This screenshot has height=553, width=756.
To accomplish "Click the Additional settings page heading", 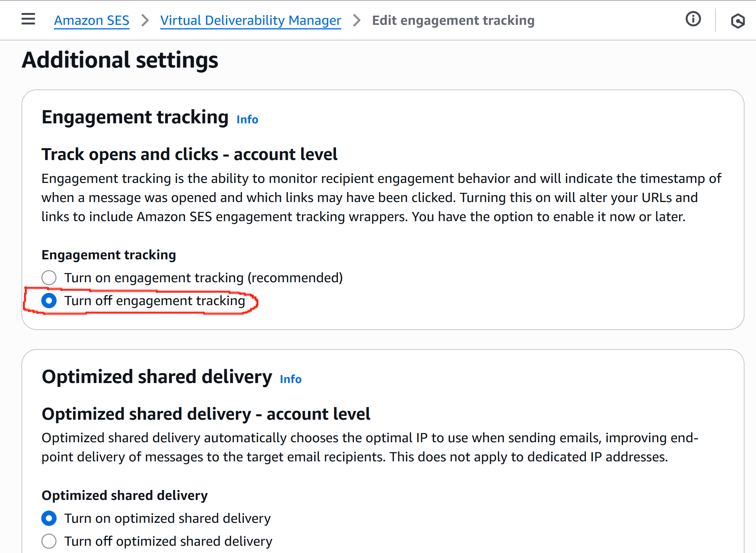I will pyautogui.click(x=120, y=60).
